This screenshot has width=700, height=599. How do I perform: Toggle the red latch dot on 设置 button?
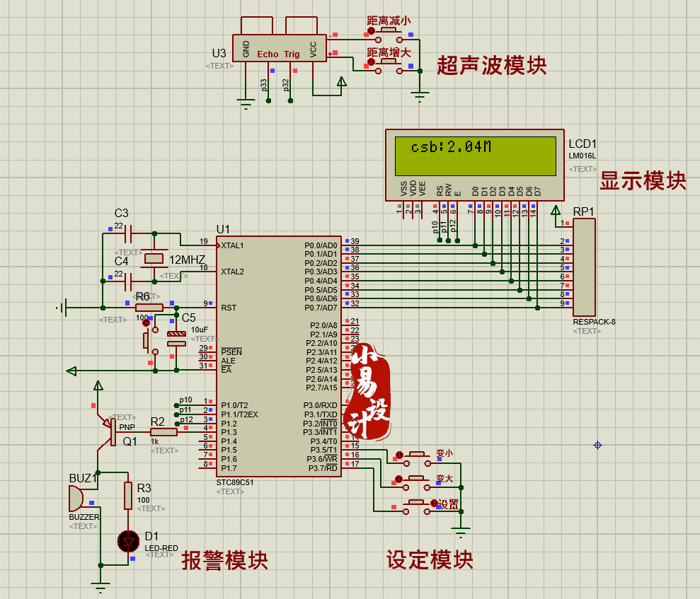pyautogui.click(x=433, y=503)
